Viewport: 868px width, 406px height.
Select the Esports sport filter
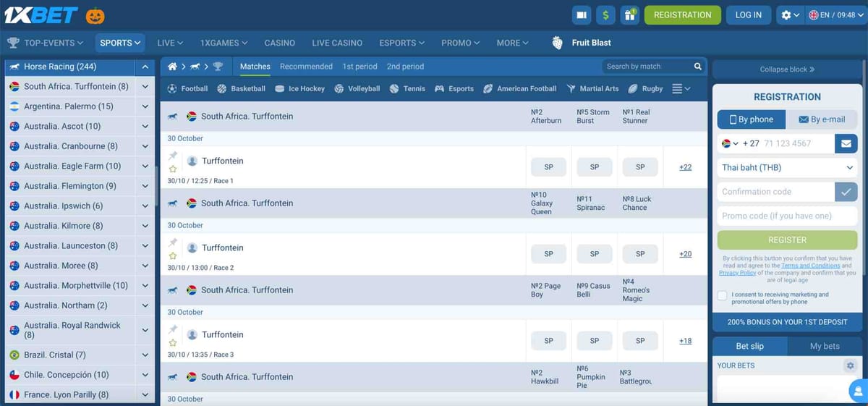pyautogui.click(x=454, y=89)
